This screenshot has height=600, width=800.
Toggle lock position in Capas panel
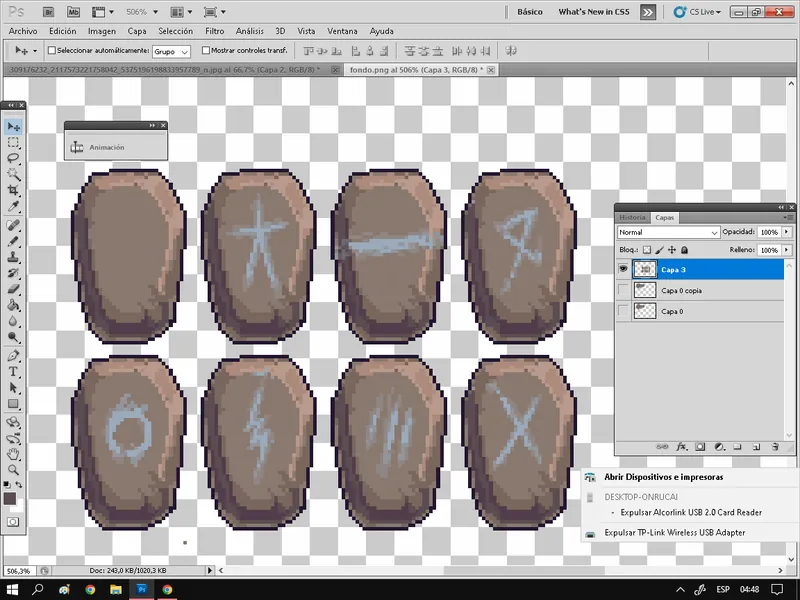click(672, 250)
